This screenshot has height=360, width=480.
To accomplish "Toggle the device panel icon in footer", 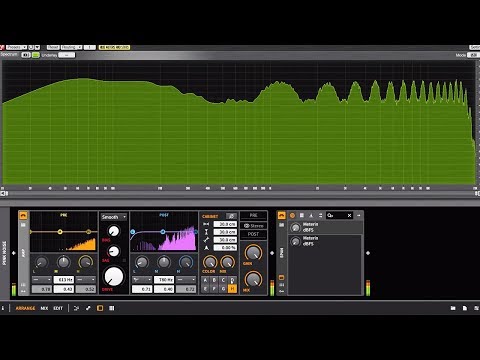I will click(100, 308).
